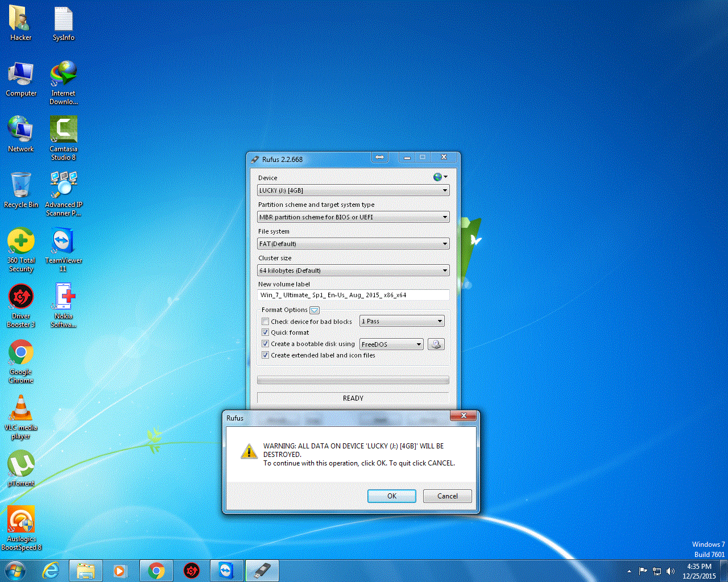Select the Camtasia Studio 8 desktop shortcut
The height and width of the screenshot is (582, 728).
tap(63, 139)
